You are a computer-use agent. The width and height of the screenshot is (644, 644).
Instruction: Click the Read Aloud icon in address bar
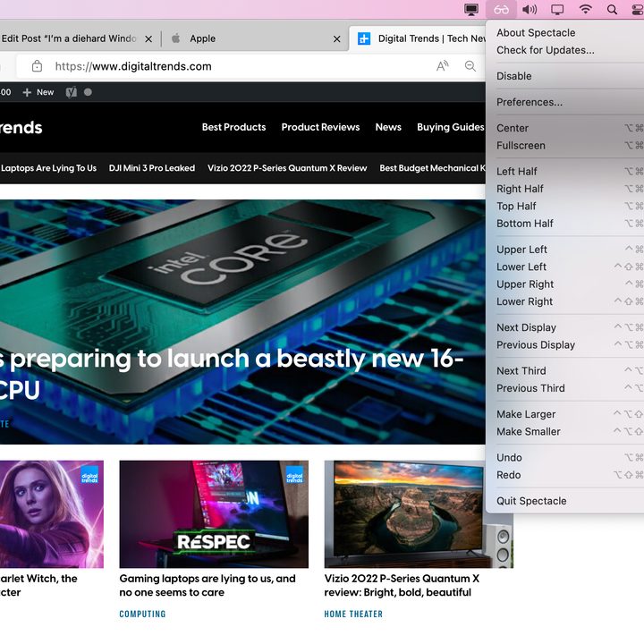[x=443, y=65]
